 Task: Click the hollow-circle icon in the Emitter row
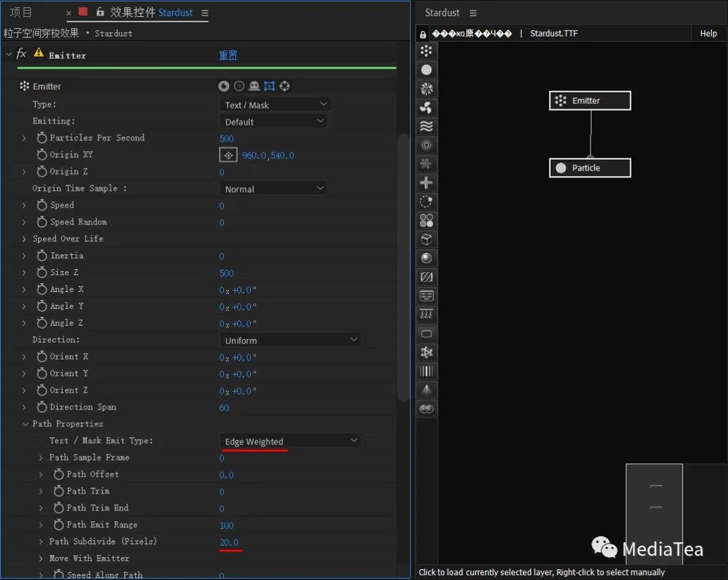pos(239,86)
